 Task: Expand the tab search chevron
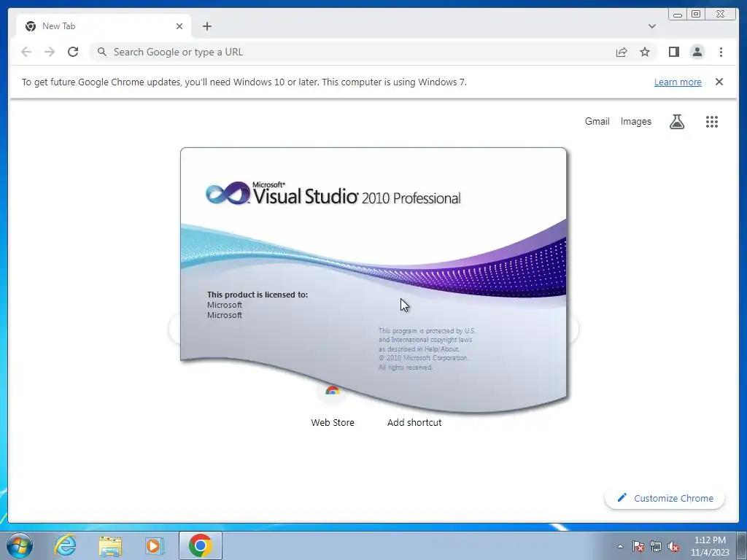click(651, 26)
